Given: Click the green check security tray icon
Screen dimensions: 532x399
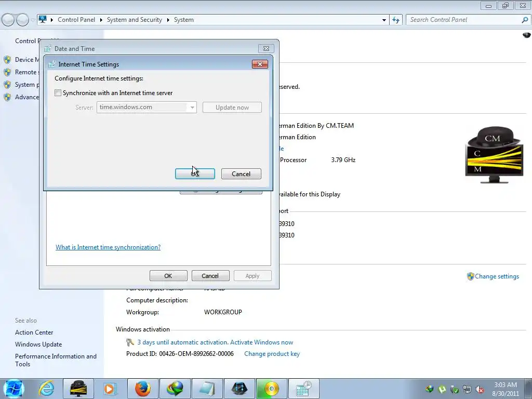Looking at the screenshot, I should coord(455,389).
